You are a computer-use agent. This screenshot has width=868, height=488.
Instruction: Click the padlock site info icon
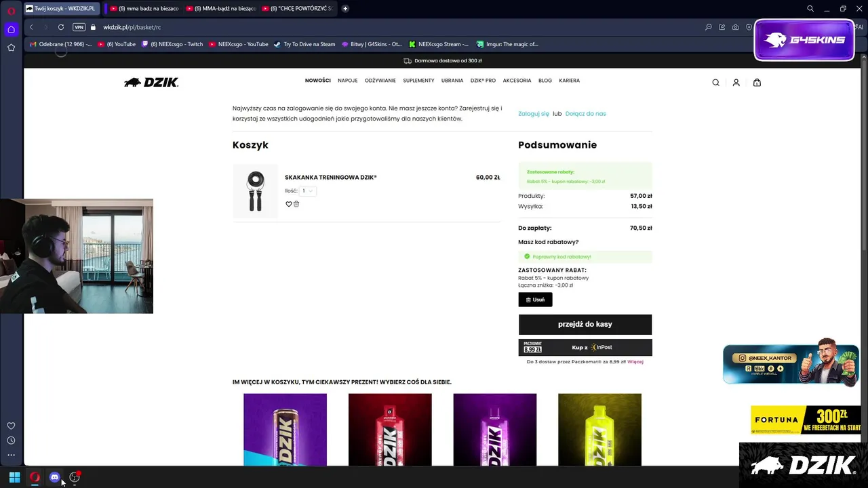[x=94, y=27]
